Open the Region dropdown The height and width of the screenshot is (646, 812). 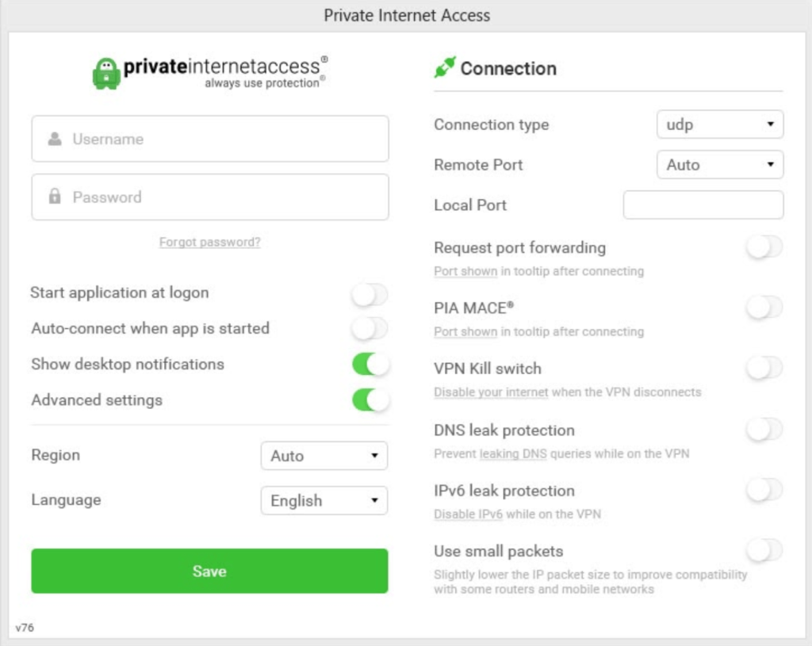coord(324,456)
